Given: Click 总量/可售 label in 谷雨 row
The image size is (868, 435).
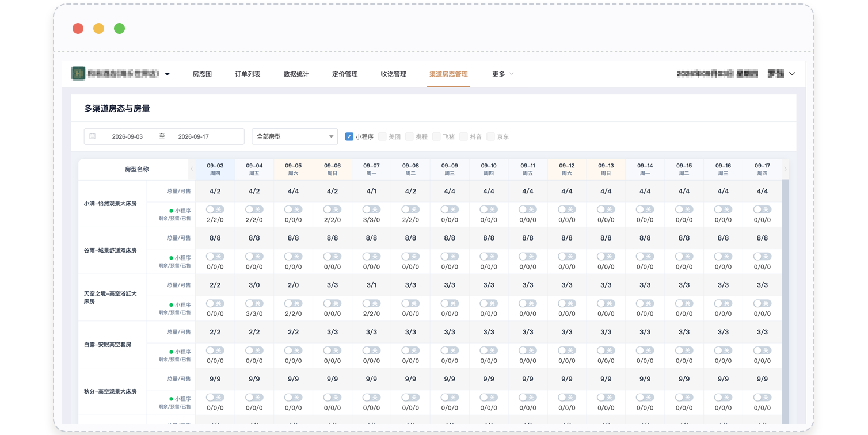Looking at the screenshot, I should (x=179, y=238).
